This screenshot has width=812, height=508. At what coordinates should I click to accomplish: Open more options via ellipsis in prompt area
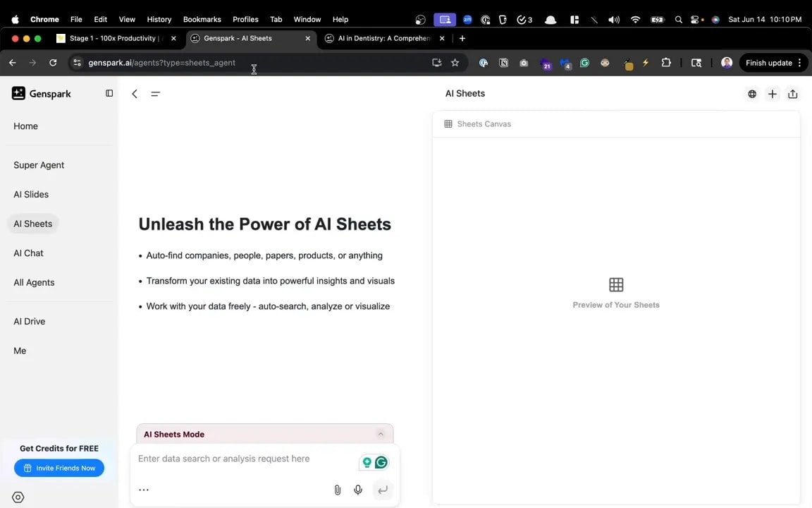[x=144, y=489]
